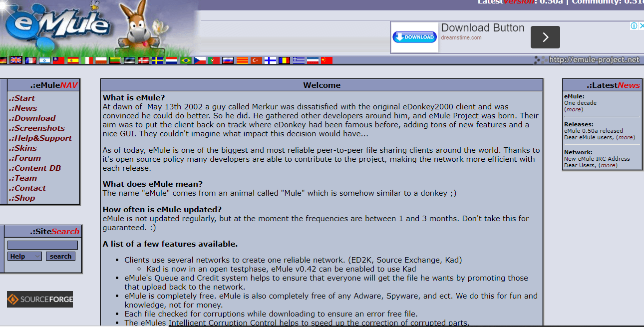The height and width of the screenshot is (327, 644).
Task: Choose the Estonian flag language icon
Action: 129,60
